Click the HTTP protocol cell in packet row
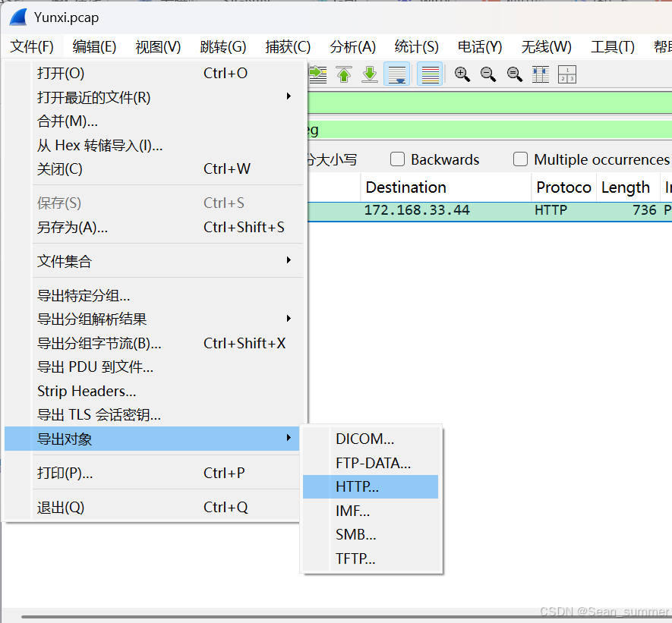Image resolution: width=672 pixels, height=623 pixels. click(x=551, y=210)
